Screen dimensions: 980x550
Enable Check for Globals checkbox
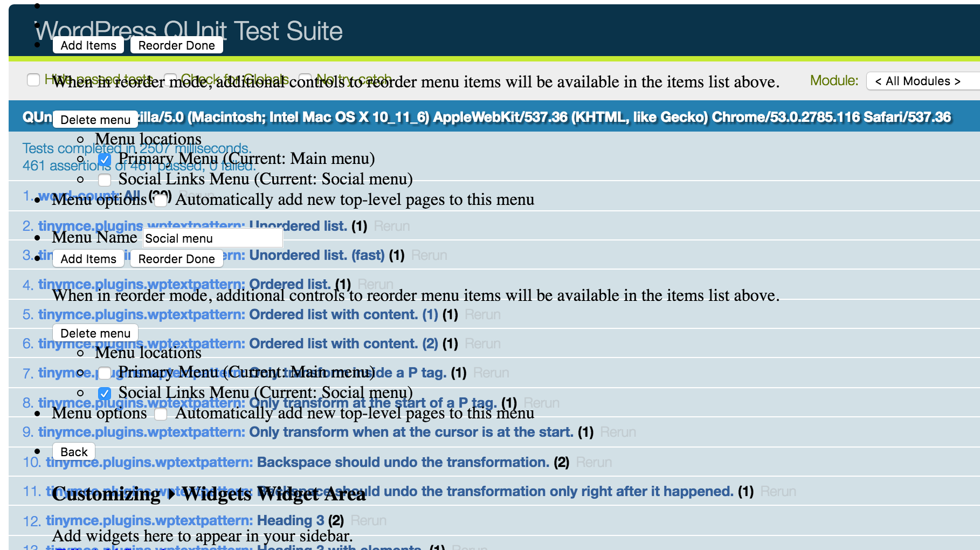point(170,80)
